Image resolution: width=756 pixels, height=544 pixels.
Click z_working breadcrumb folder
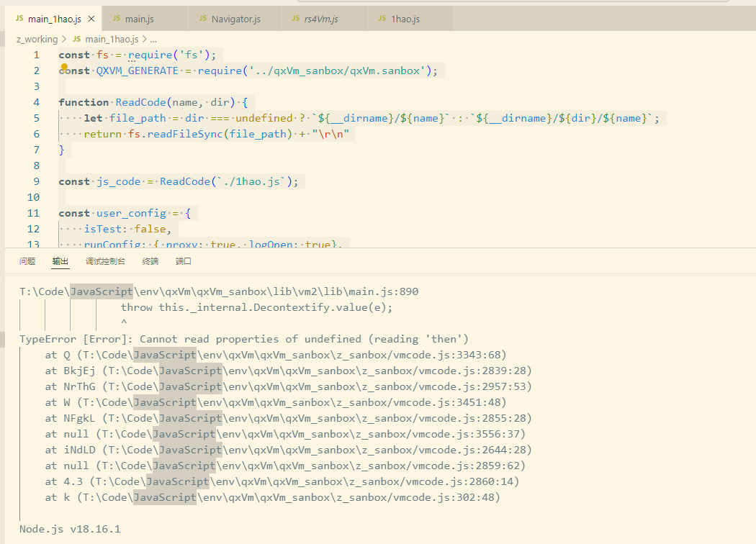[37, 40]
